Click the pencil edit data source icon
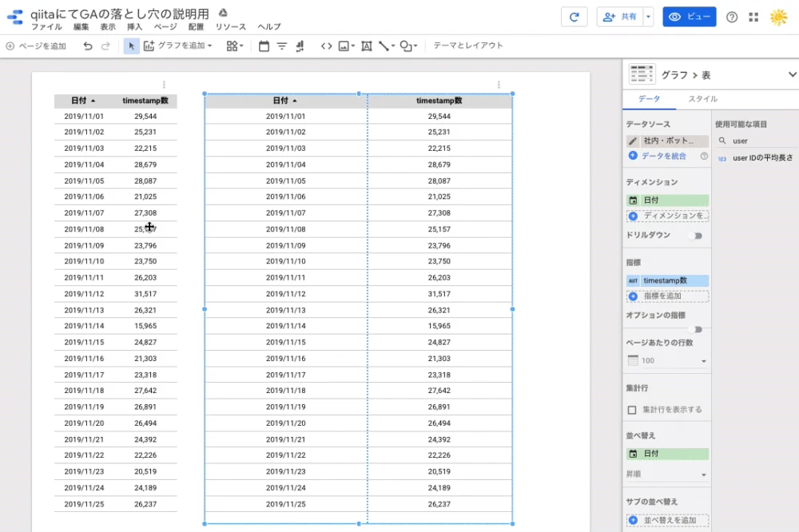 click(x=632, y=141)
